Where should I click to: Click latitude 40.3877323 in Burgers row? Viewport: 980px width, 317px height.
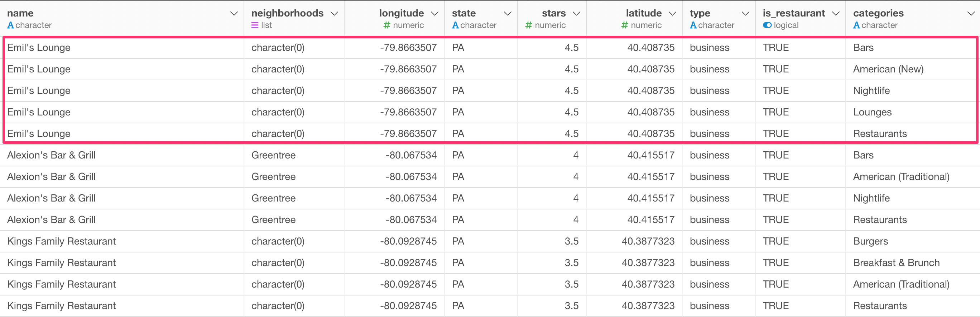pyautogui.click(x=648, y=241)
